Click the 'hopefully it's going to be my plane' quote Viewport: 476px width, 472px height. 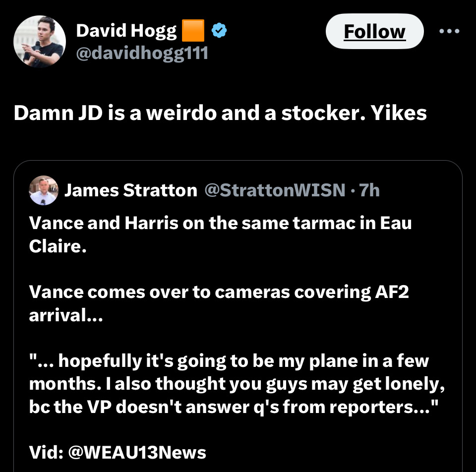click(237, 384)
